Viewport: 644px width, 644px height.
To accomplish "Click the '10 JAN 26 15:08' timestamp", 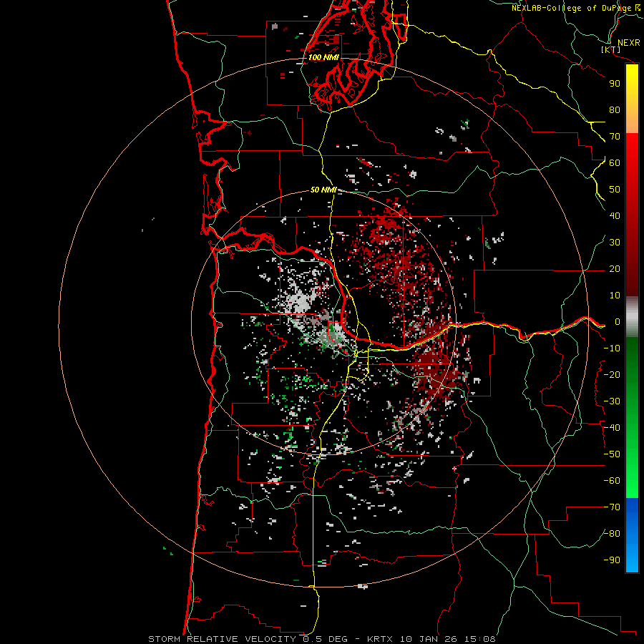I will click(x=448, y=639).
